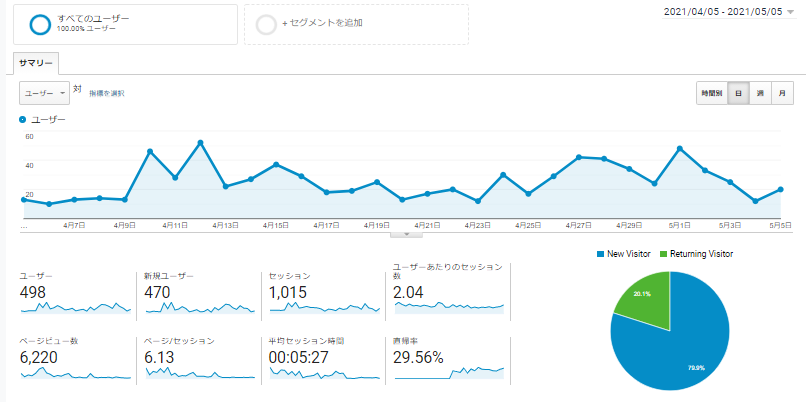The width and height of the screenshot is (806, 402).
Task: Switch to the サマリー tab
Action: pos(36,63)
